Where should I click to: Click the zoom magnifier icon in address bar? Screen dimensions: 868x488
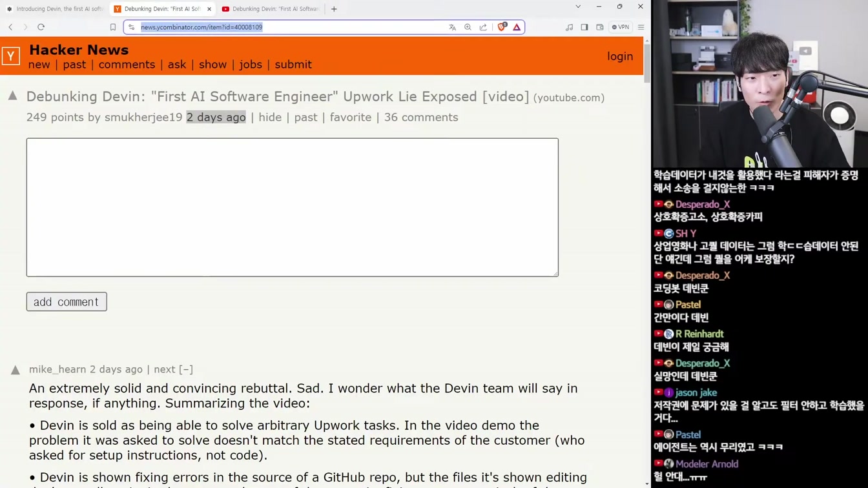point(468,27)
